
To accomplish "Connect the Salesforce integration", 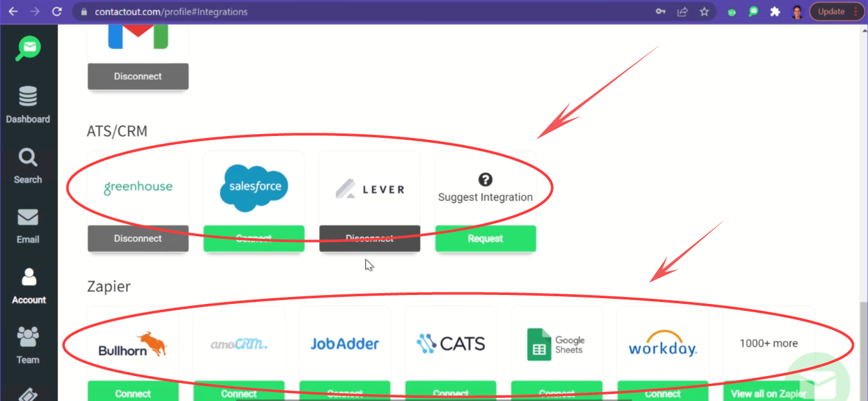I will click(254, 238).
